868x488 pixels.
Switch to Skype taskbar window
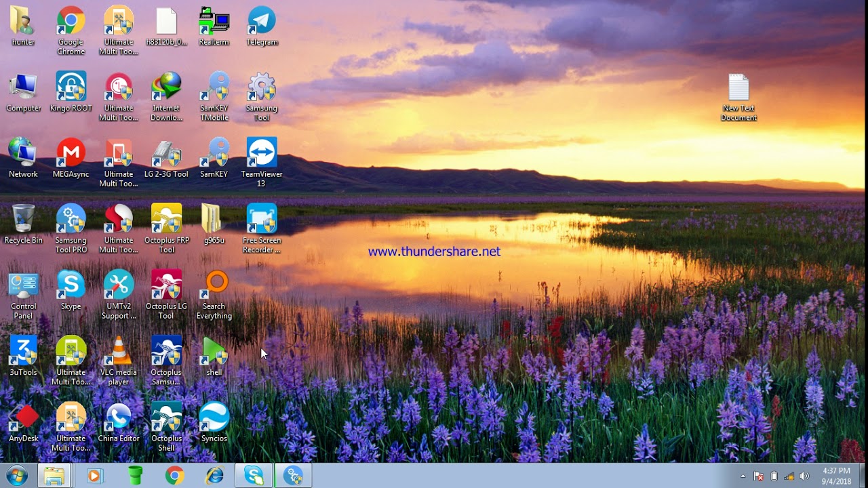(x=254, y=476)
